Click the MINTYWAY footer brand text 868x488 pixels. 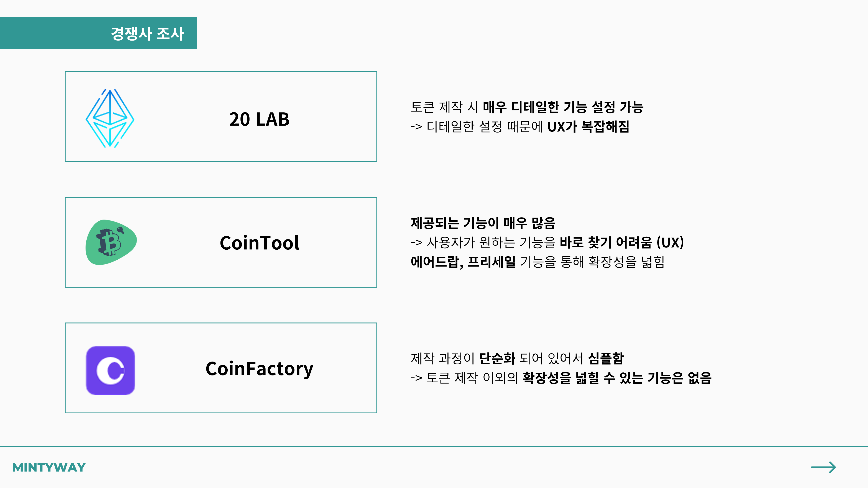coord(49,467)
